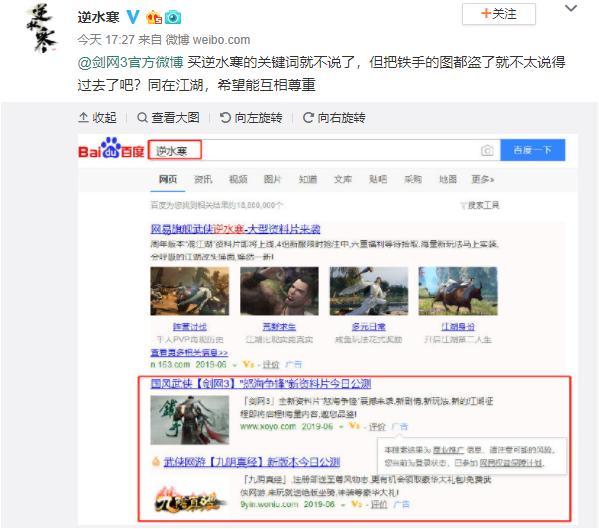
Task: Open the link under the ox rider thumbnail
Action: (x=458, y=327)
